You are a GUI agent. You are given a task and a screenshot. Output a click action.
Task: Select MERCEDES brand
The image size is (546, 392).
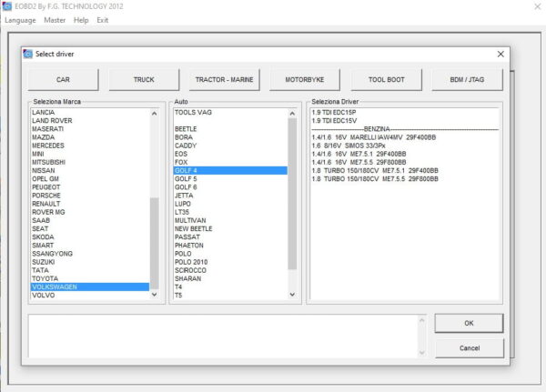[90, 146]
